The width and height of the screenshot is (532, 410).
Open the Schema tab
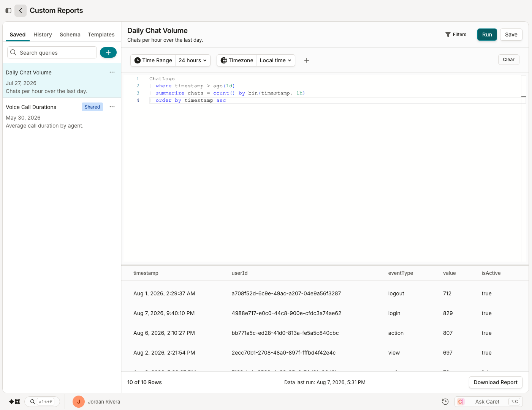coord(70,35)
